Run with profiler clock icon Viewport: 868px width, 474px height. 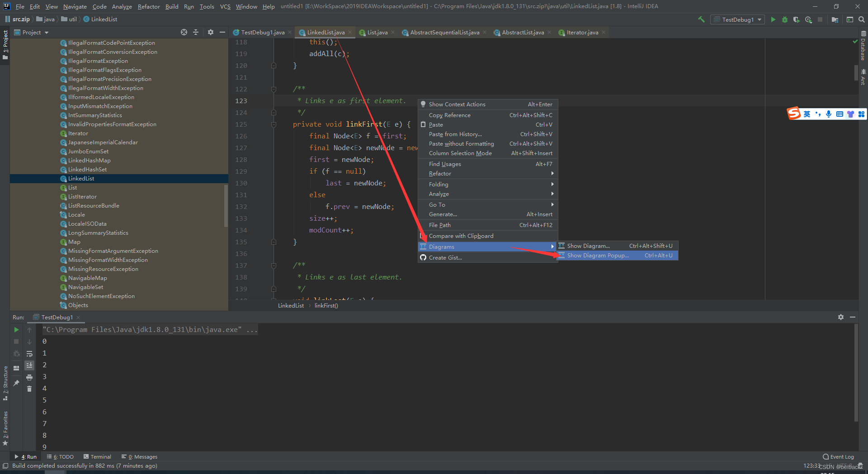(808, 19)
